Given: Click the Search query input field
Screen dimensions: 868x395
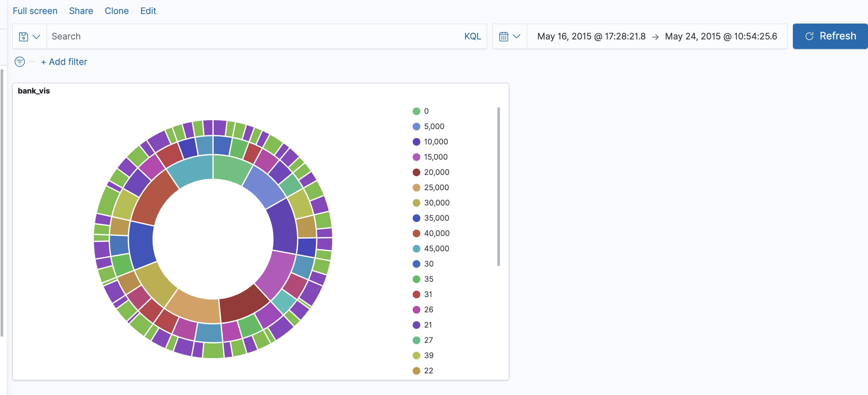Looking at the screenshot, I should tap(253, 36).
